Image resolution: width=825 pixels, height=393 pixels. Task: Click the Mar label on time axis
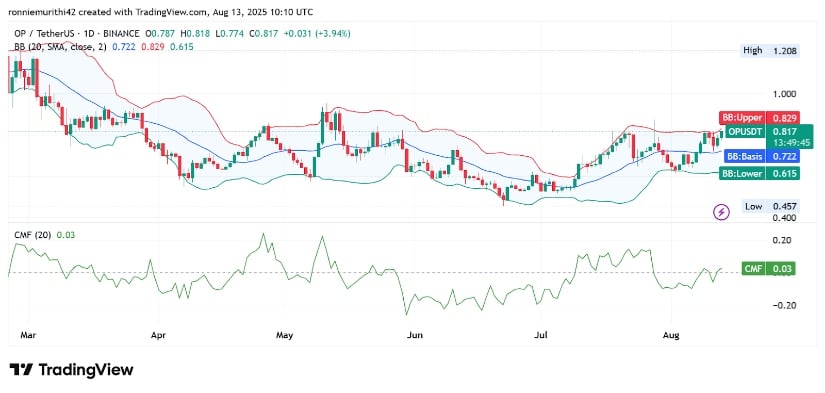point(28,335)
